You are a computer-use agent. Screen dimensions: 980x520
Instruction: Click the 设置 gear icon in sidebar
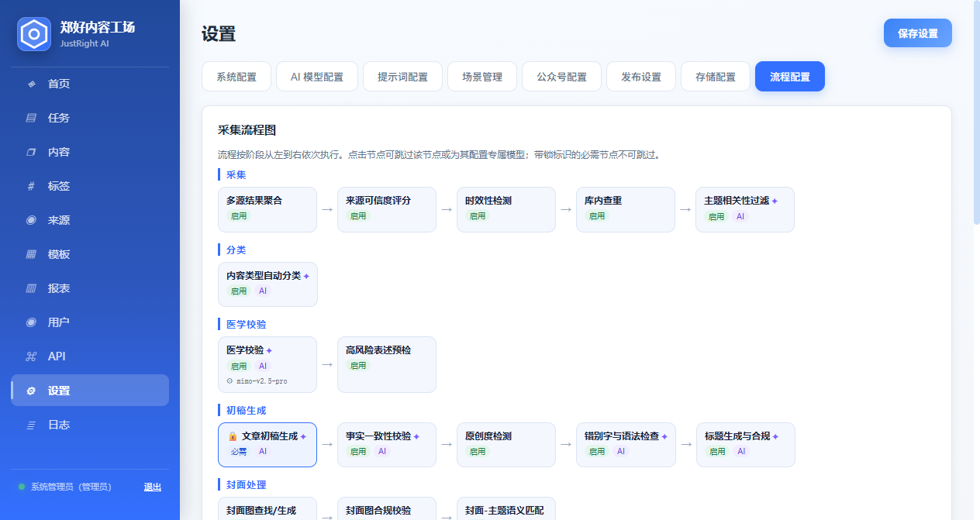[31, 391]
